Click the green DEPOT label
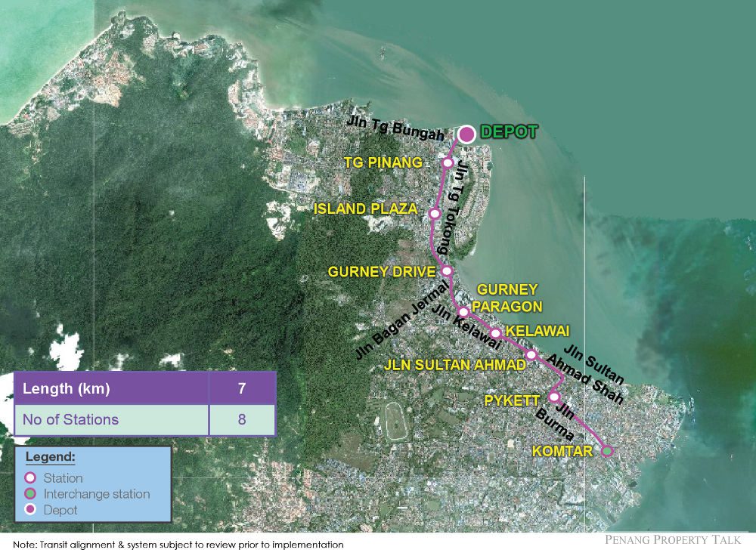The height and width of the screenshot is (556, 756). (509, 132)
